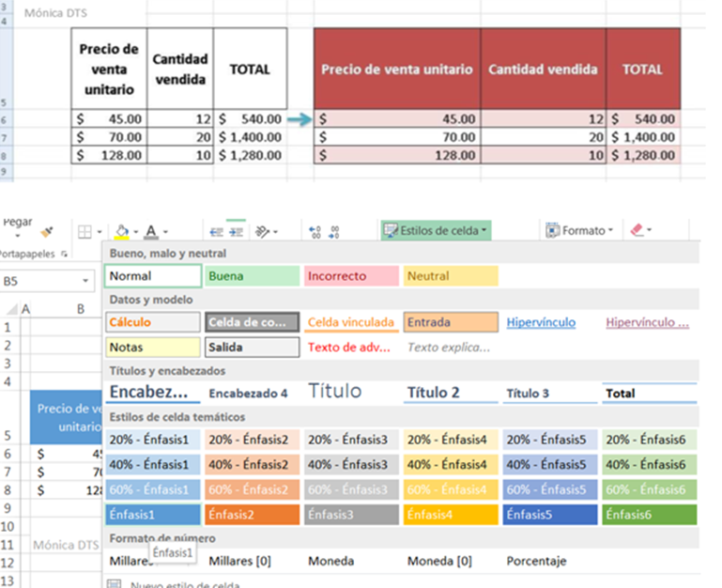Expand the Pegar dropdown arrow

point(18,236)
